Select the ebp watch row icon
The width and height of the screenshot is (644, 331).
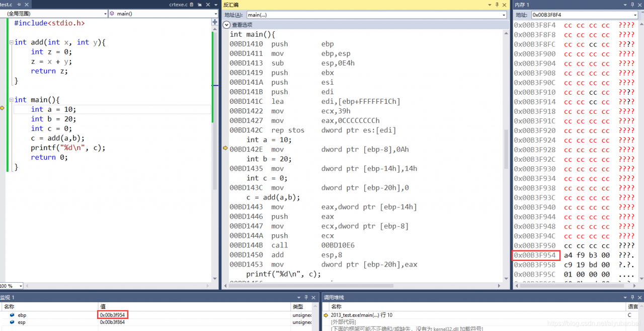12,315
